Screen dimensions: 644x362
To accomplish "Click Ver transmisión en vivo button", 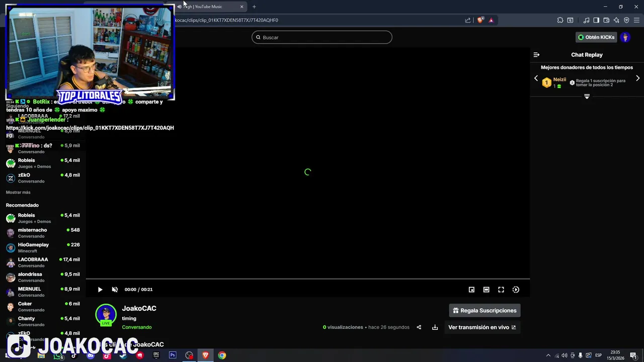I will (x=482, y=327).
